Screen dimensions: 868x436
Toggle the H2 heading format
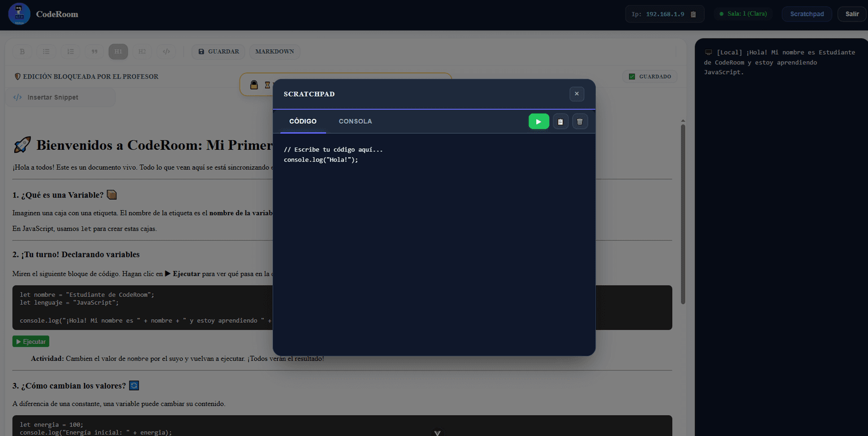click(142, 51)
